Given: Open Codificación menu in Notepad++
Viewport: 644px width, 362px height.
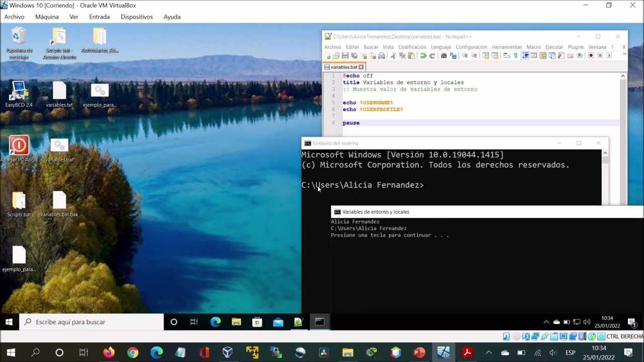Looking at the screenshot, I should point(412,47).
